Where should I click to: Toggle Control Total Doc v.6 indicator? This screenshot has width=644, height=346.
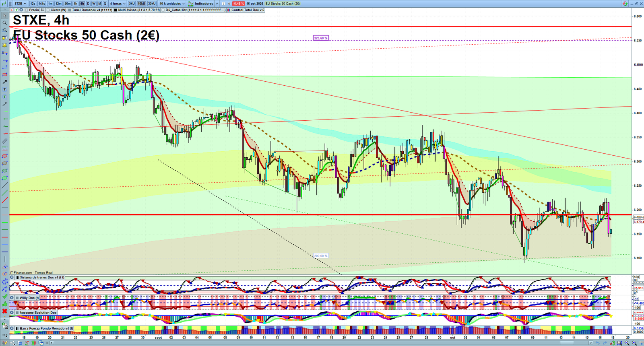[x=229, y=10]
